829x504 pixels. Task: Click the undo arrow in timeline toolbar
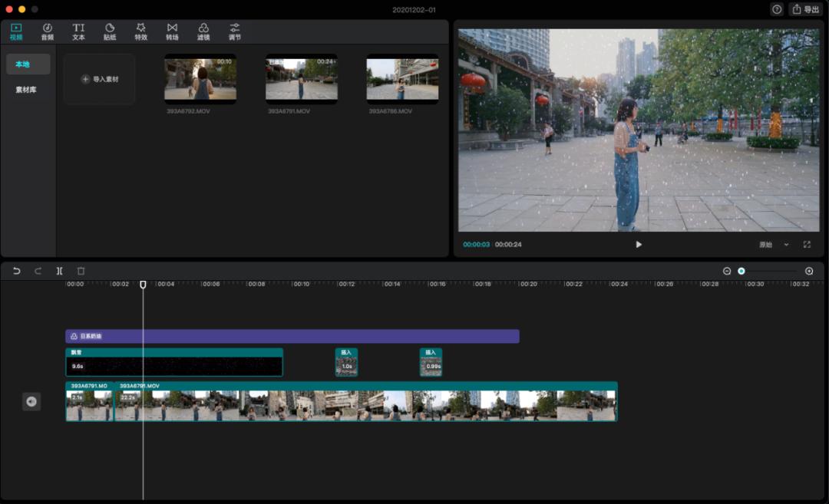(16, 271)
